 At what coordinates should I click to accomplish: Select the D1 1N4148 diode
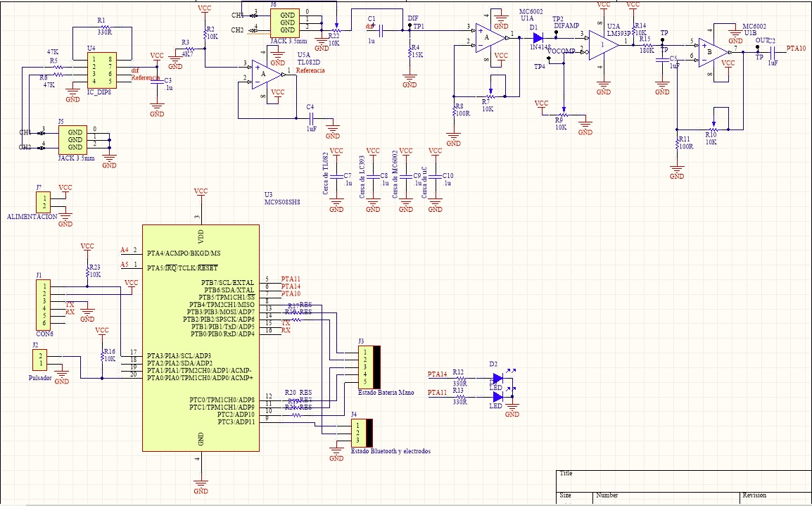[538, 38]
